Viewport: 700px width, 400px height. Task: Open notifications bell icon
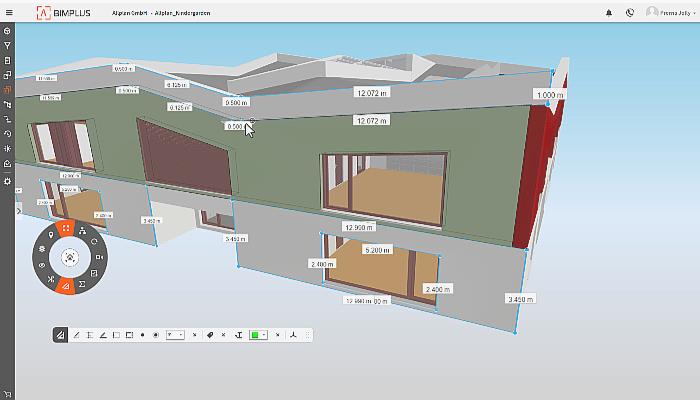click(x=610, y=13)
